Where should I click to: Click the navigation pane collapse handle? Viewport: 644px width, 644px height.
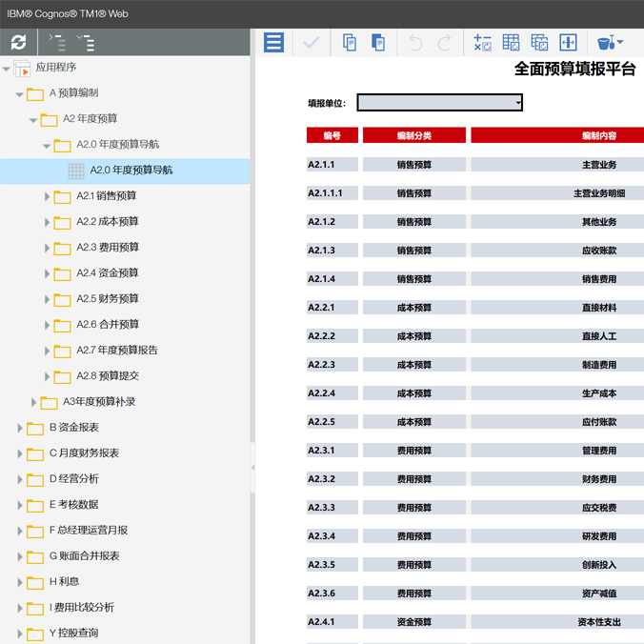pyautogui.click(x=252, y=468)
